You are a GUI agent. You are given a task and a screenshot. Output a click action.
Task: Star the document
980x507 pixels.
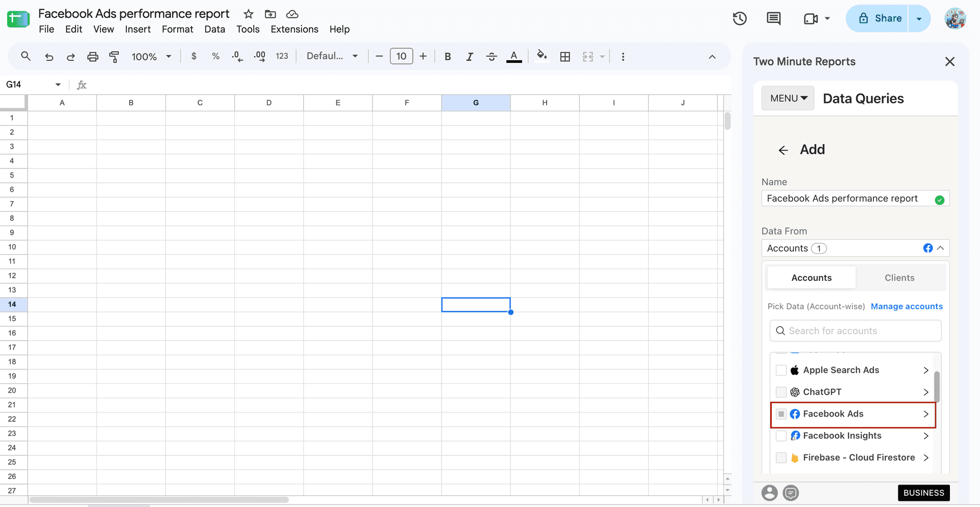(249, 14)
